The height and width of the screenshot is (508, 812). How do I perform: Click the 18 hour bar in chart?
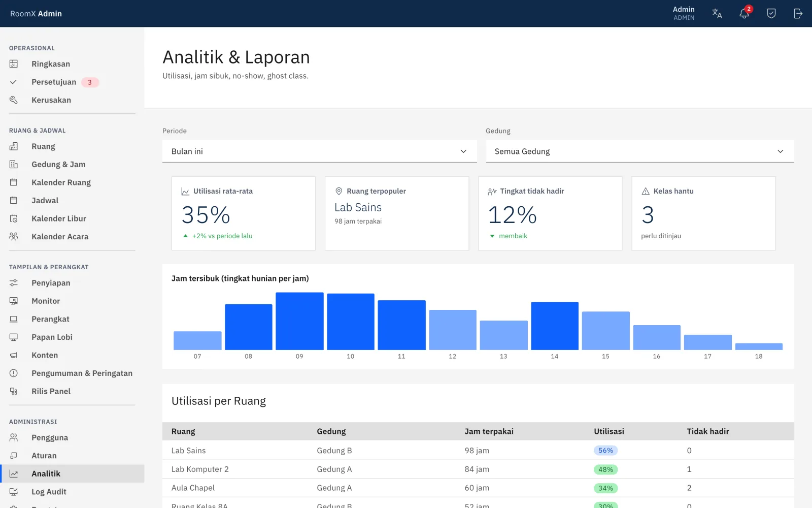click(759, 346)
